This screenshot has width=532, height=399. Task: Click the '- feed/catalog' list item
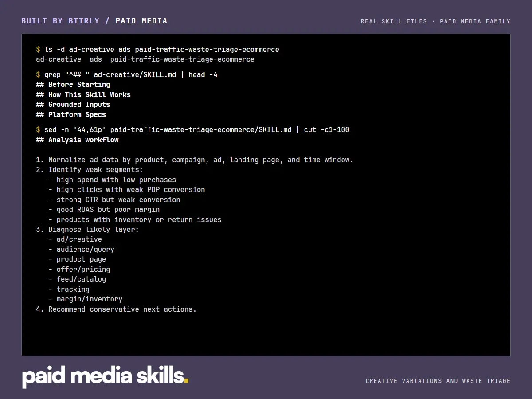[x=77, y=279]
